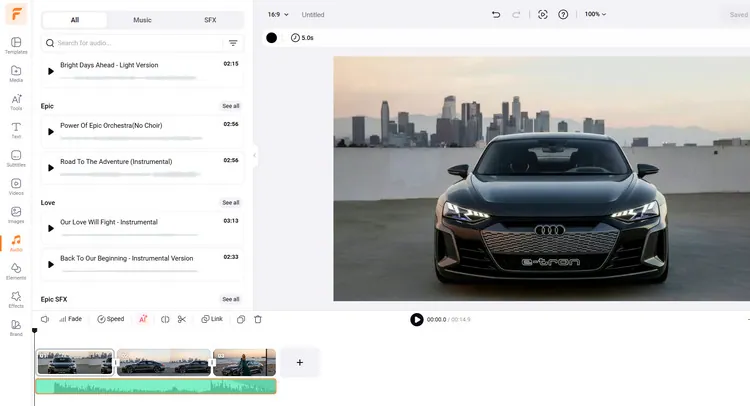This screenshot has height=406, width=750.
Task: Open the Videos panel in sidebar
Action: pos(16,187)
